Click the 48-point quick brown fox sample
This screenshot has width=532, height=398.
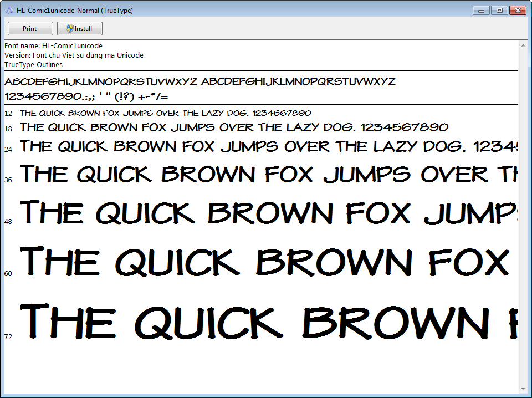(x=269, y=212)
